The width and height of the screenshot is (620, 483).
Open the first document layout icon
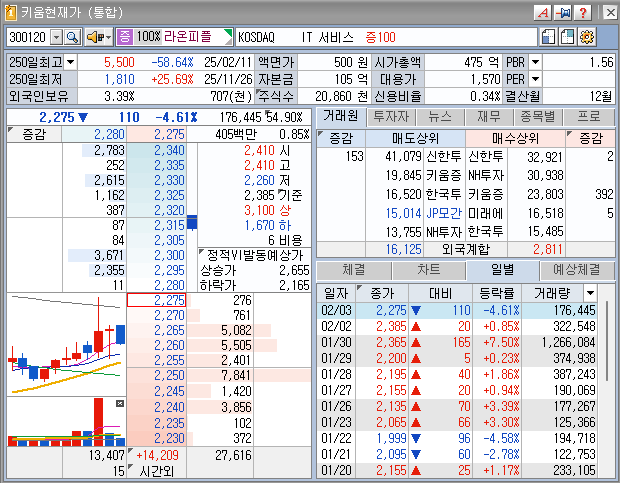[548, 37]
